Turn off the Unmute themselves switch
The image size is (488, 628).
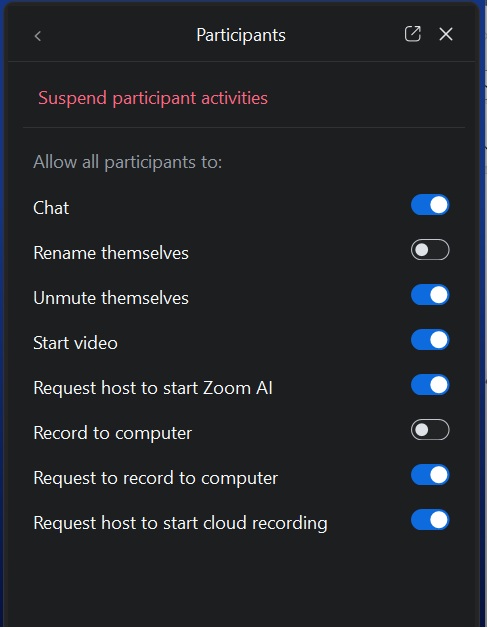coord(430,295)
